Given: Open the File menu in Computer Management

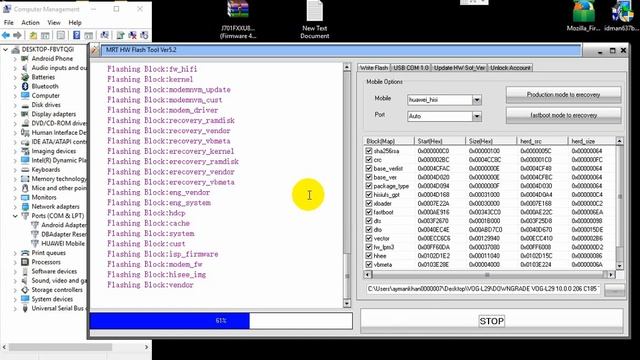Looking at the screenshot, I should [9, 22].
